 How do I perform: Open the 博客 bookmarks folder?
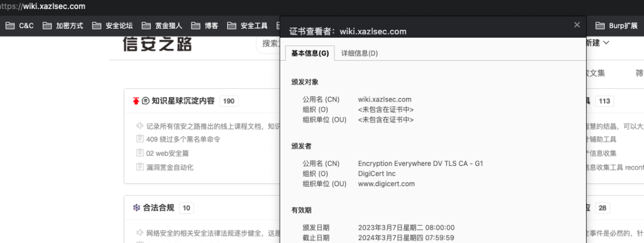pyautogui.click(x=205, y=26)
